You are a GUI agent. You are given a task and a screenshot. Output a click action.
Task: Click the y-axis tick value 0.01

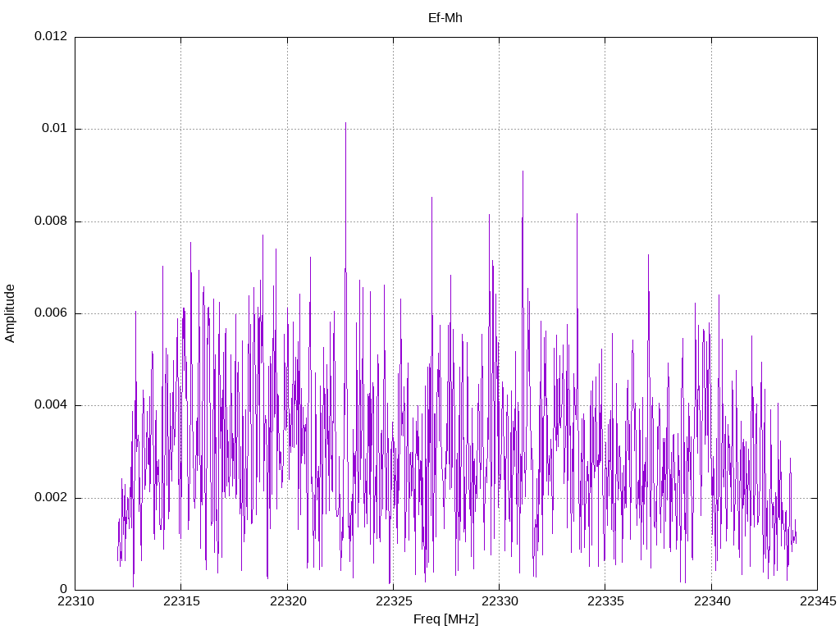pyautogui.click(x=55, y=128)
